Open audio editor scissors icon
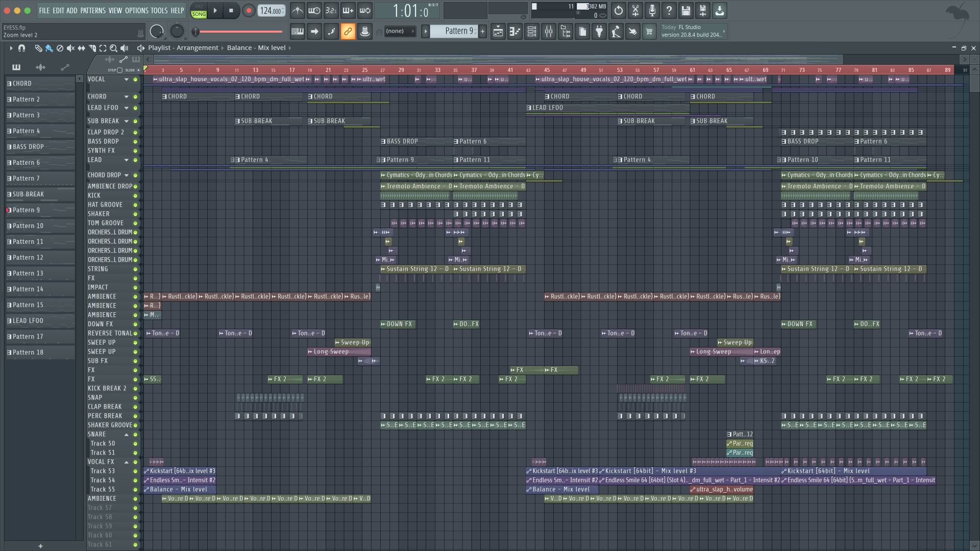Image resolution: width=980 pixels, height=551 pixels. pyautogui.click(x=635, y=11)
